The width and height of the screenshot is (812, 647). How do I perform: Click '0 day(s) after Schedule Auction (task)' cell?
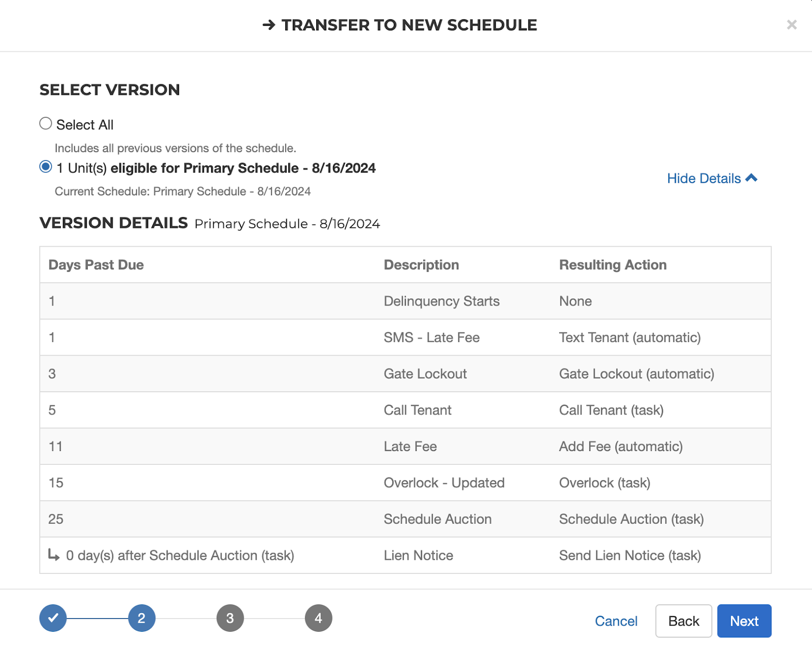tap(180, 556)
